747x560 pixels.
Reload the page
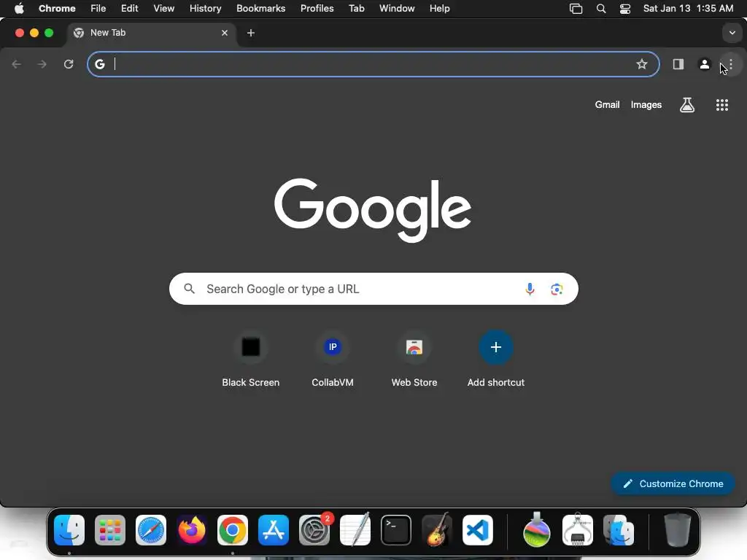point(69,64)
